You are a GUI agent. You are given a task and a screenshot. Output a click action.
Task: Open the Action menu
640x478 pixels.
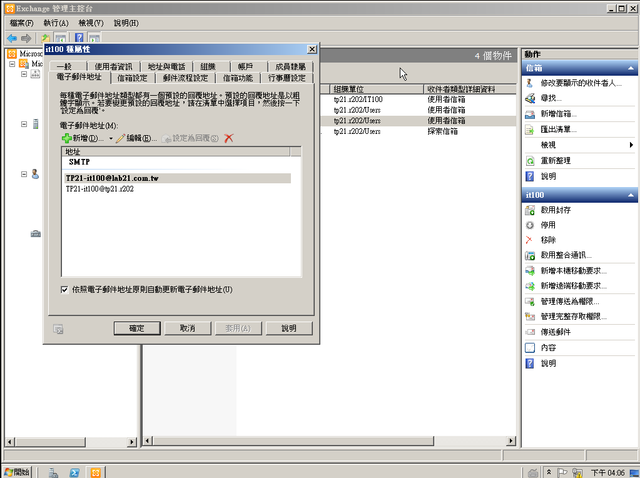pyautogui.click(x=56, y=23)
